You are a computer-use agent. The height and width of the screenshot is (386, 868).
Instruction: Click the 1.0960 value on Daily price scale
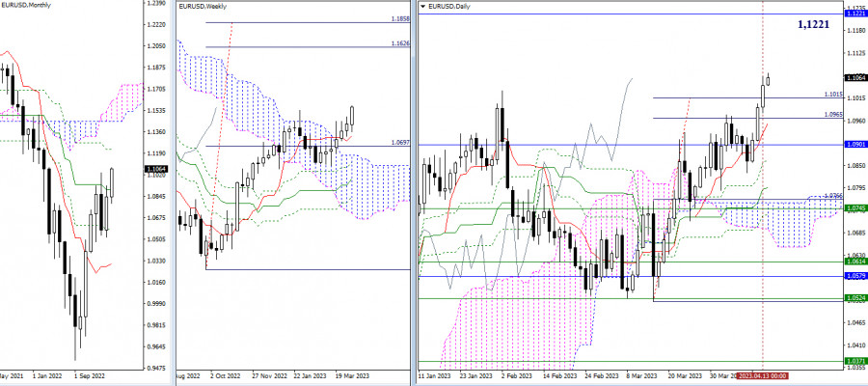pyautogui.click(x=855, y=121)
